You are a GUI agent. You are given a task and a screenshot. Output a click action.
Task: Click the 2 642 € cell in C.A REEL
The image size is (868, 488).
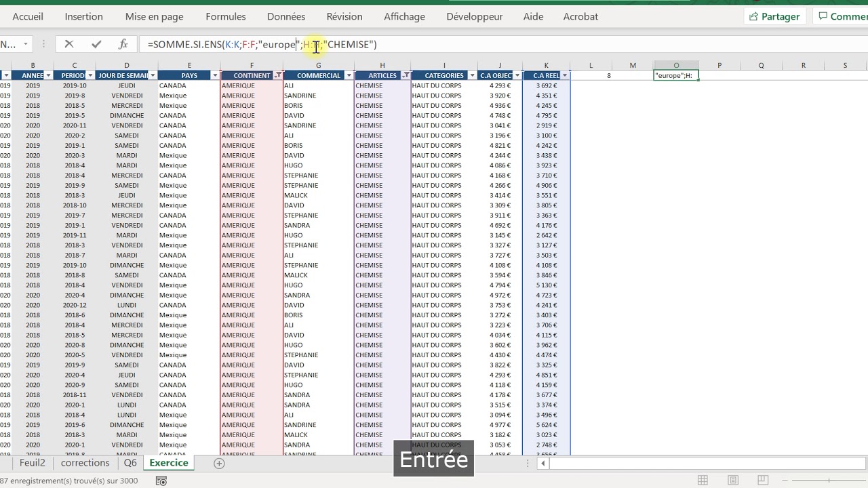(546, 235)
